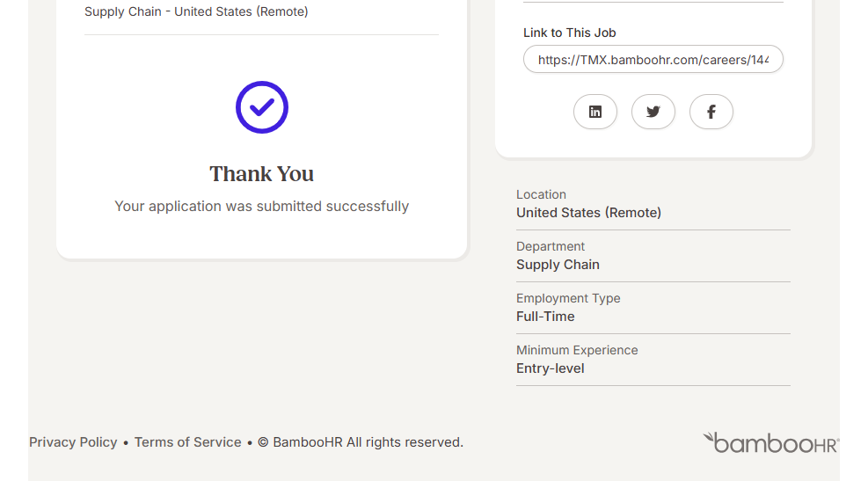
Task: Click the Supply Chain department value
Action: [x=558, y=265]
